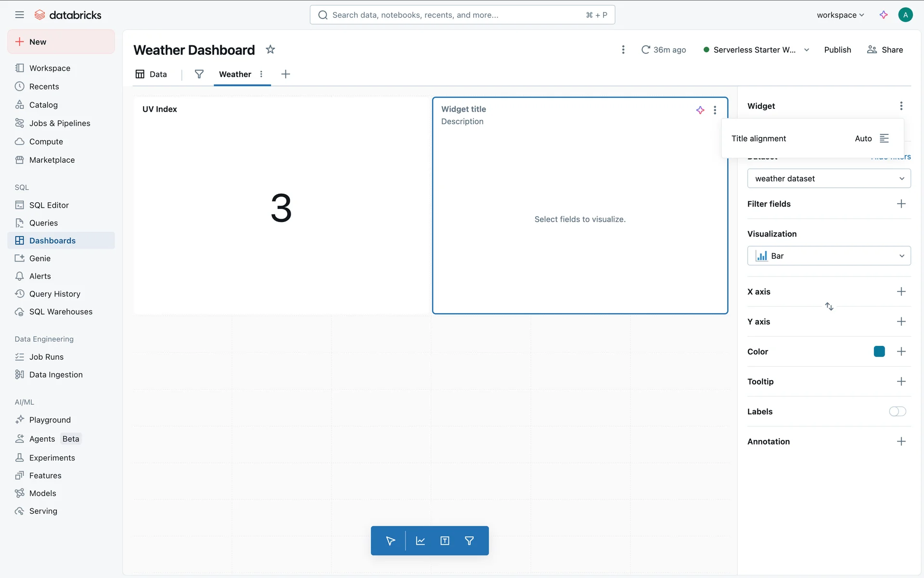Open the Databricks Assistant sparkle icon
This screenshot has width=924, height=578.
884,15
